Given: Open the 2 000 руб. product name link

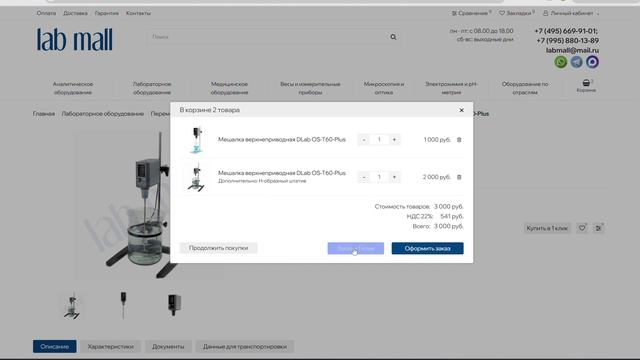Looking at the screenshot, I should [x=282, y=173].
